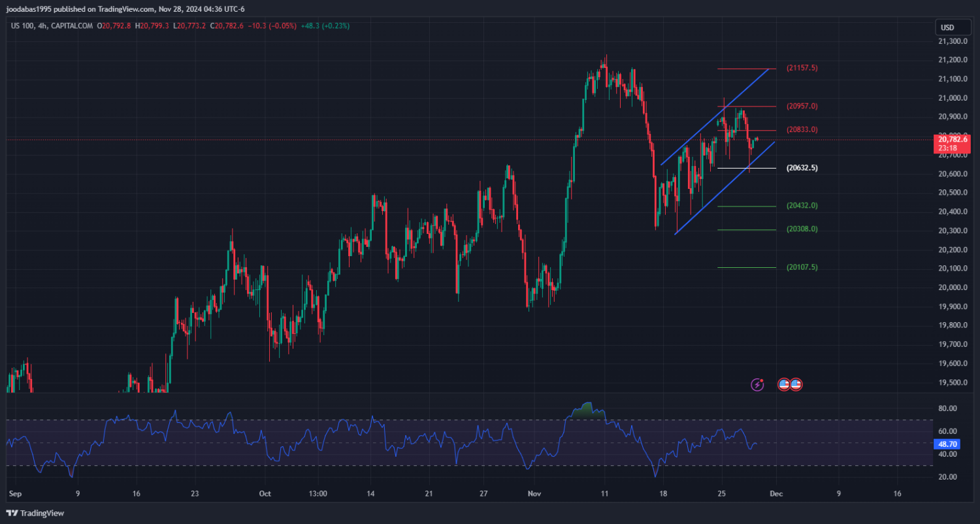Select the green (20432.0) support label

(x=802, y=205)
